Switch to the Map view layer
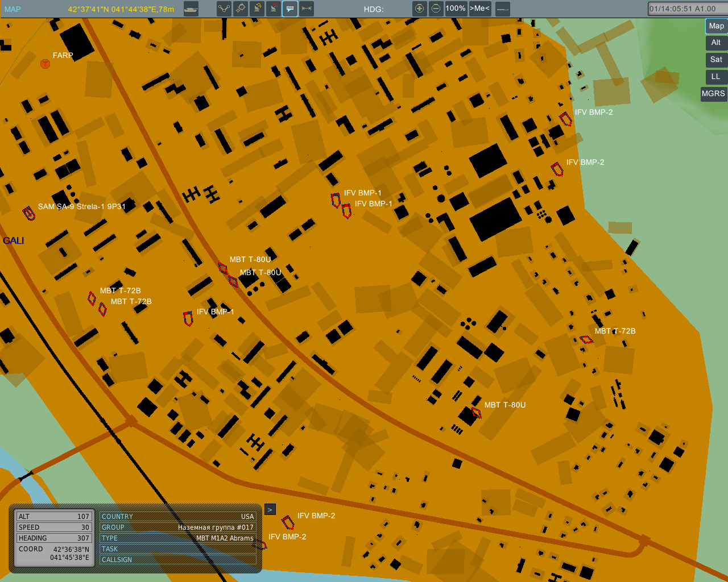Image resolution: width=728 pixels, height=582 pixels. (x=716, y=26)
